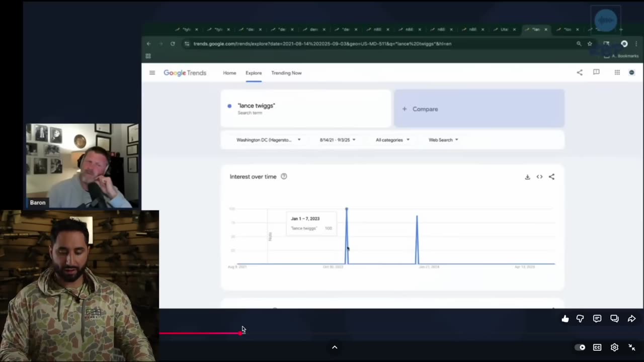Open the Chrome three-dot menu
This screenshot has height=362, width=644.
point(636,44)
